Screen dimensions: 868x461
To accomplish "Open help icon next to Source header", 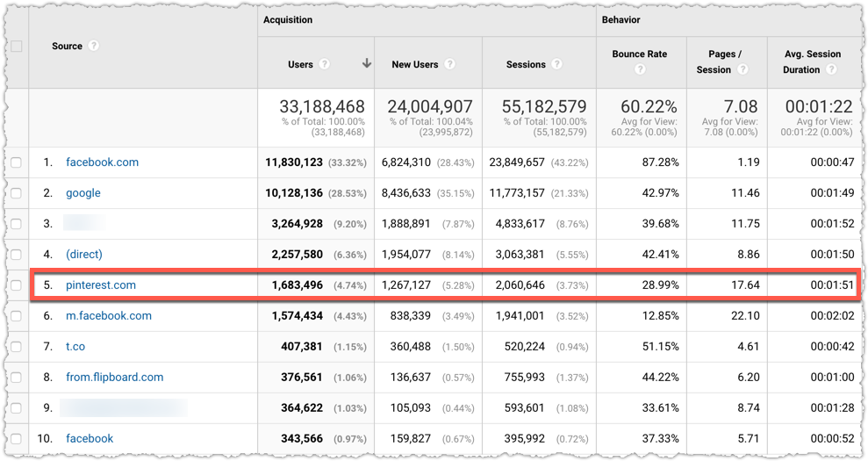I will [x=94, y=46].
